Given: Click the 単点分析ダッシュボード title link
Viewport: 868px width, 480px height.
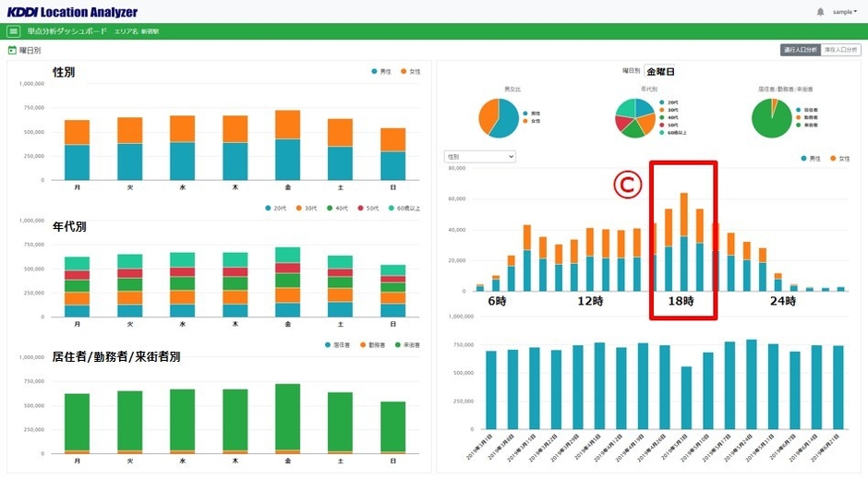Looking at the screenshot, I should click(x=61, y=31).
